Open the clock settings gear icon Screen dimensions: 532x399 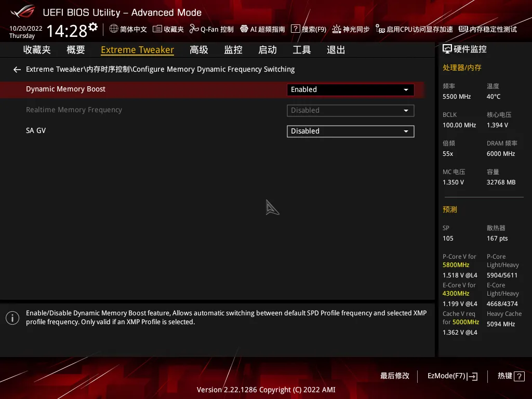93,26
